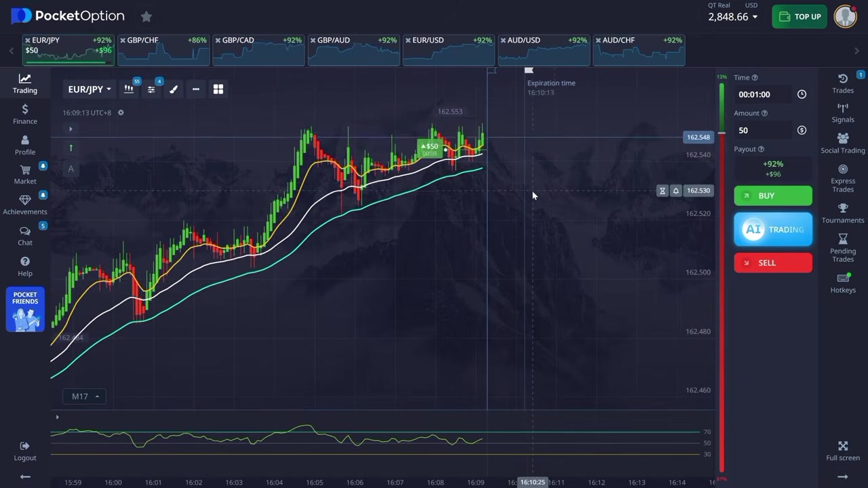Click the AI TRADING button
Image resolution: width=868 pixels, height=488 pixels.
click(773, 229)
